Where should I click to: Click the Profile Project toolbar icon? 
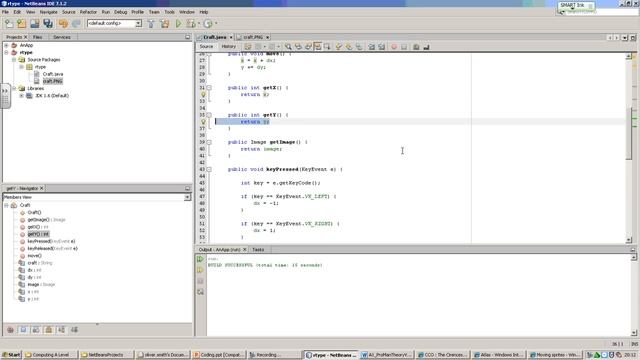tap(209, 24)
